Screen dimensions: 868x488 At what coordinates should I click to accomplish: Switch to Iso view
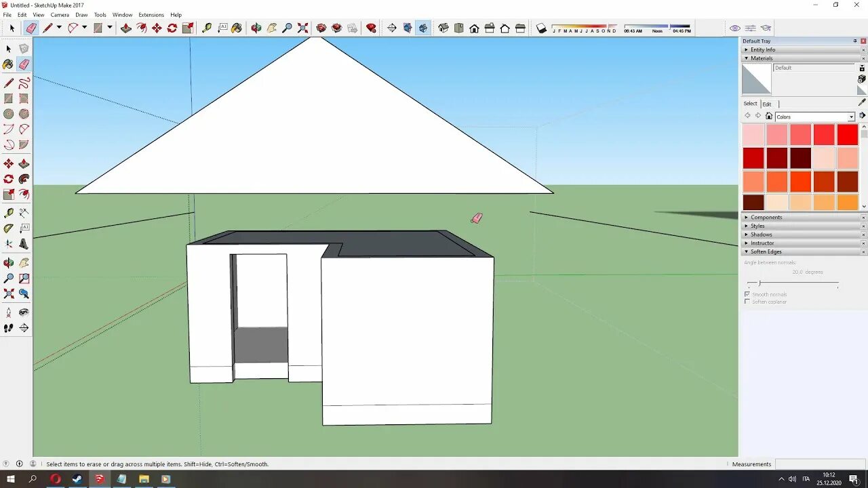point(443,28)
